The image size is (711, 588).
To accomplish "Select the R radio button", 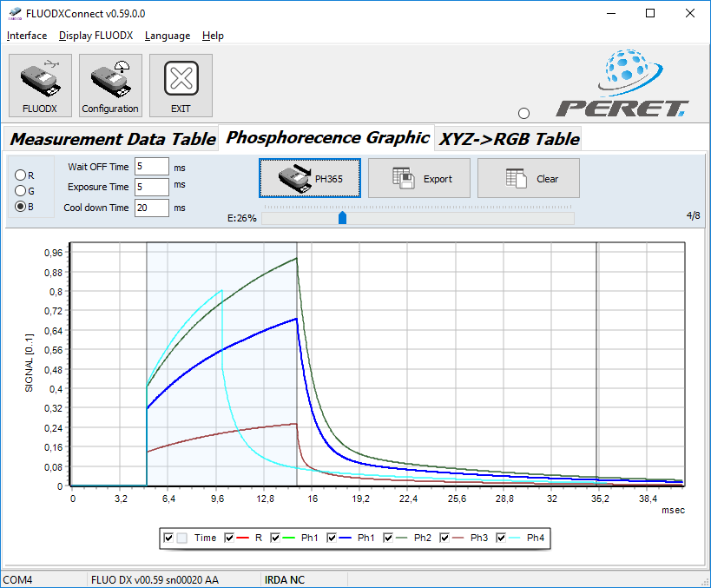I will tap(21, 175).
